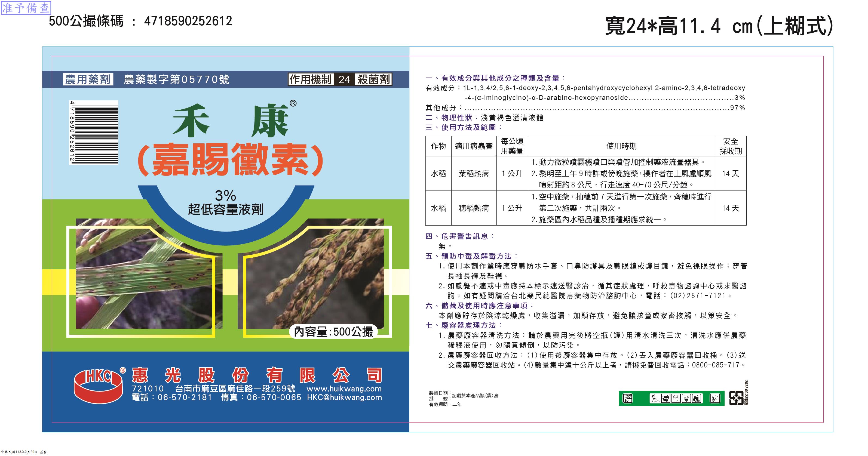
Task: Click heading 四、危害警告訊息
Action: click(x=460, y=236)
